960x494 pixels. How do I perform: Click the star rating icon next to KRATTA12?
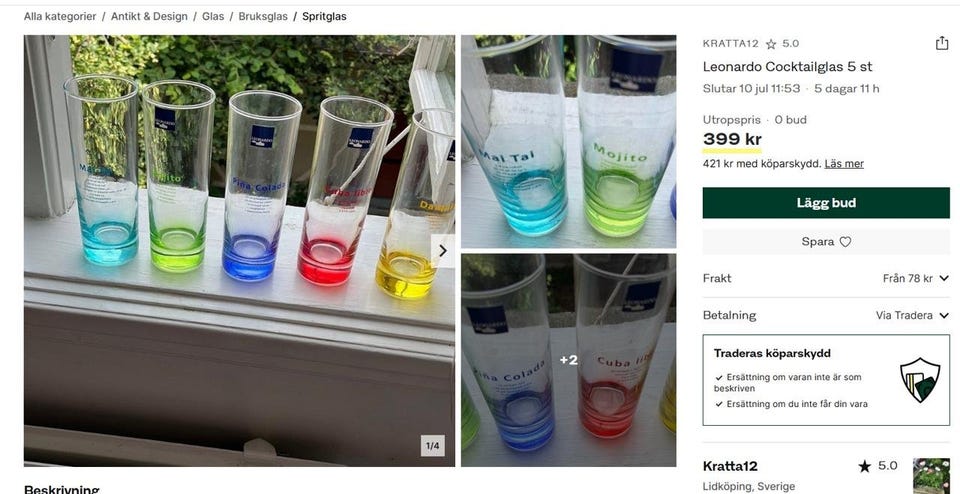771,44
